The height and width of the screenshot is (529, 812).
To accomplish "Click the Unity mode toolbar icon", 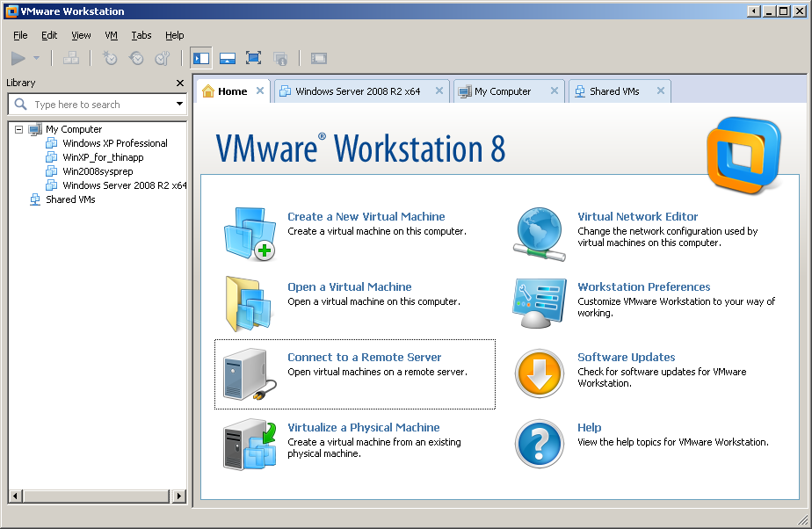I will coord(280,59).
